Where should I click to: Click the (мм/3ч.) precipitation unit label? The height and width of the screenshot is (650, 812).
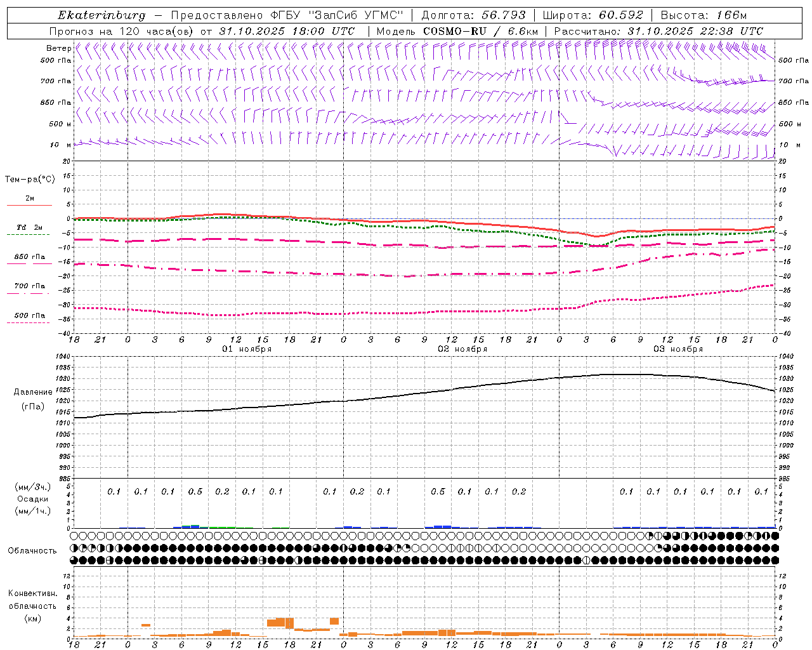tap(32, 487)
